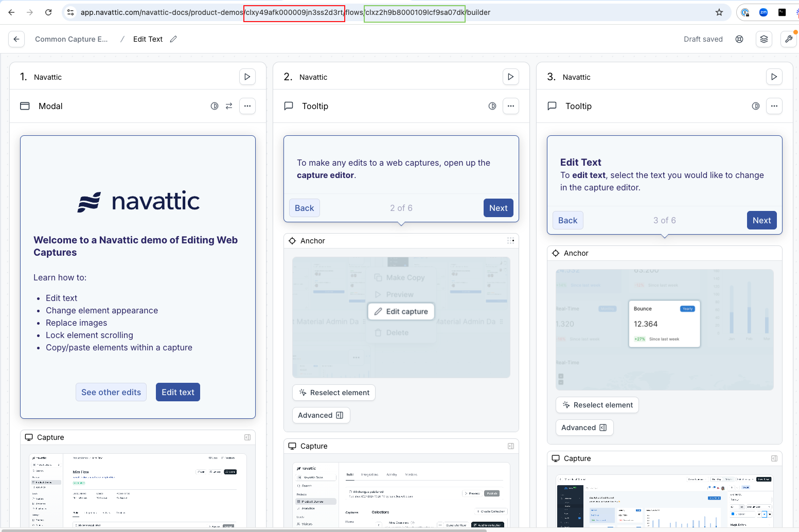The image size is (799, 532).
Task: Click the Edit Text breadcrumb title
Action: 148,39
